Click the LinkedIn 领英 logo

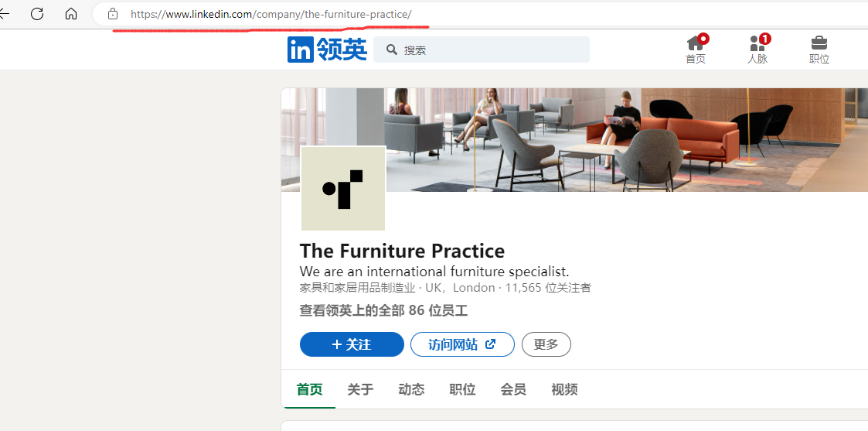pos(327,50)
